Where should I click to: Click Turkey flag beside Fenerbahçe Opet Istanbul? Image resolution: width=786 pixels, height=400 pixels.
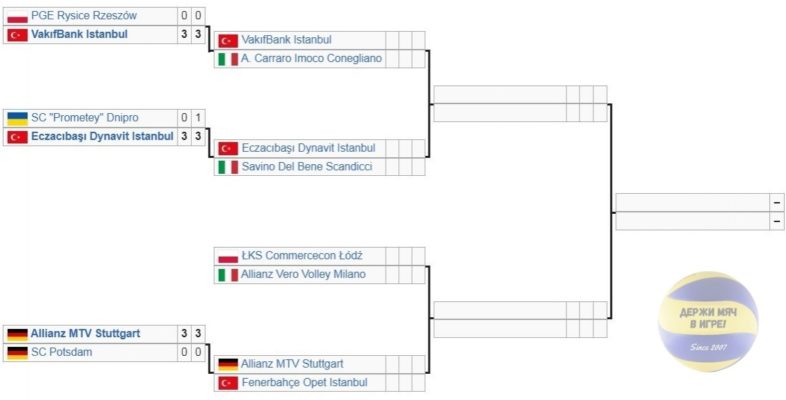(228, 383)
